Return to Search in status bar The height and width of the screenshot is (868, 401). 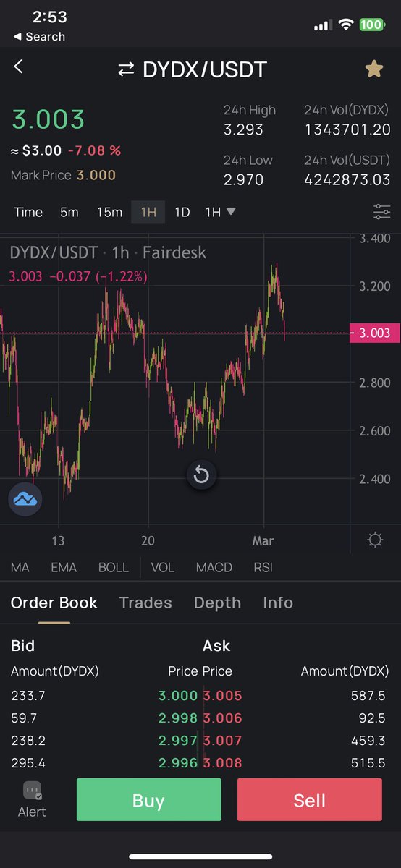(39, 36)
